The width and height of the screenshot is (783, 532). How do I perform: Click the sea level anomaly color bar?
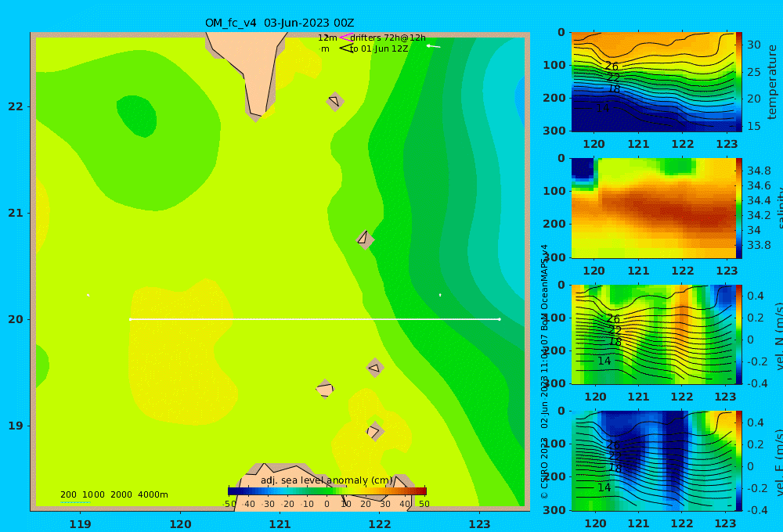(327, 491)
